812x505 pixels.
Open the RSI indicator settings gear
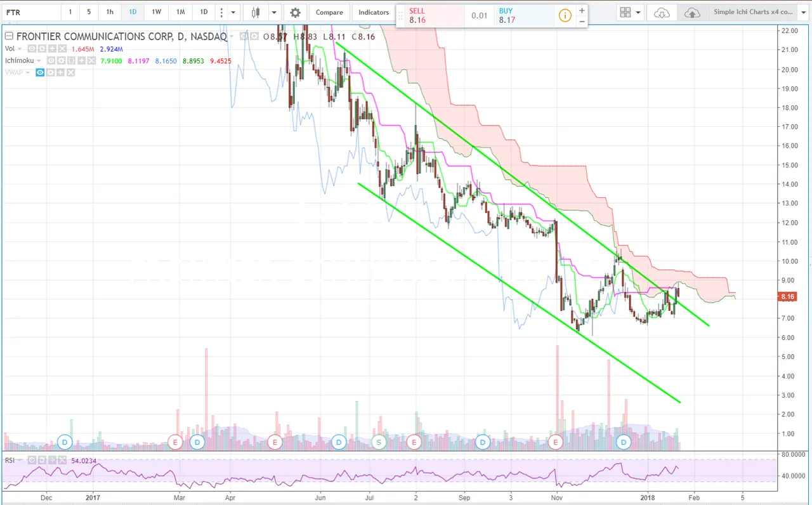click(42, 461)
